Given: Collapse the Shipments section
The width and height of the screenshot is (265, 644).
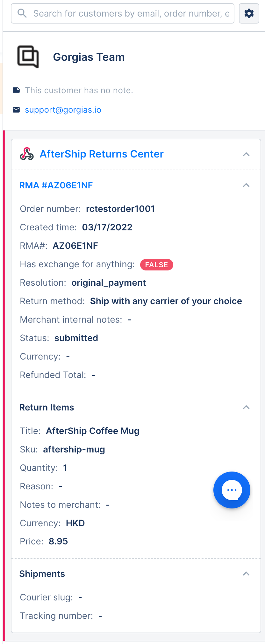Looking at the screenshot, I should point(246,574).
